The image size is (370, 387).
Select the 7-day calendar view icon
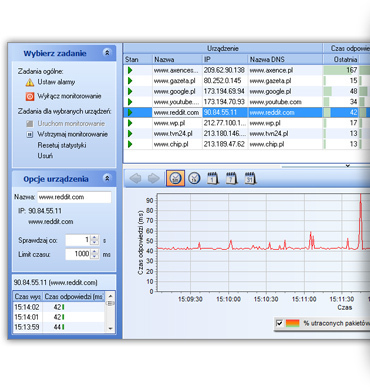click(x=231, y=178)
